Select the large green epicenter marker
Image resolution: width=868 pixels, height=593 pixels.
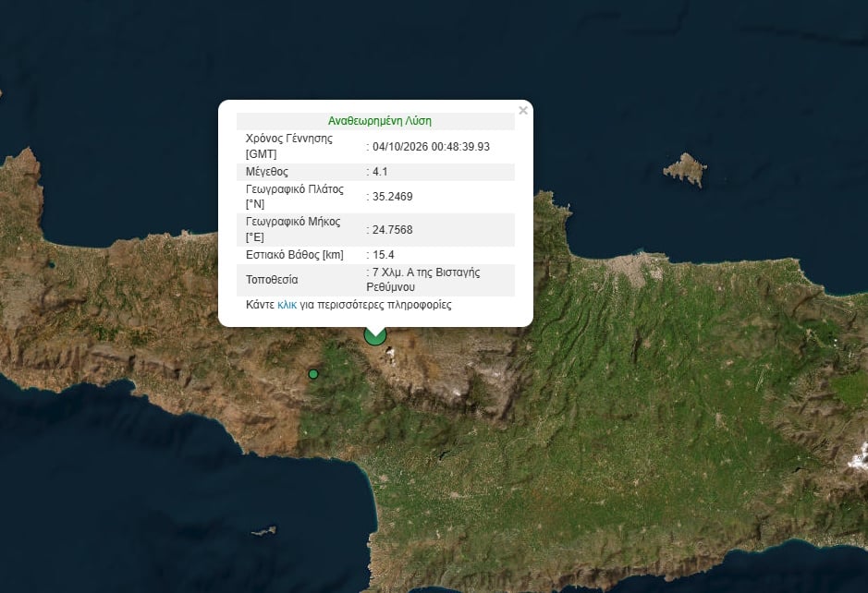click(374, 336)
